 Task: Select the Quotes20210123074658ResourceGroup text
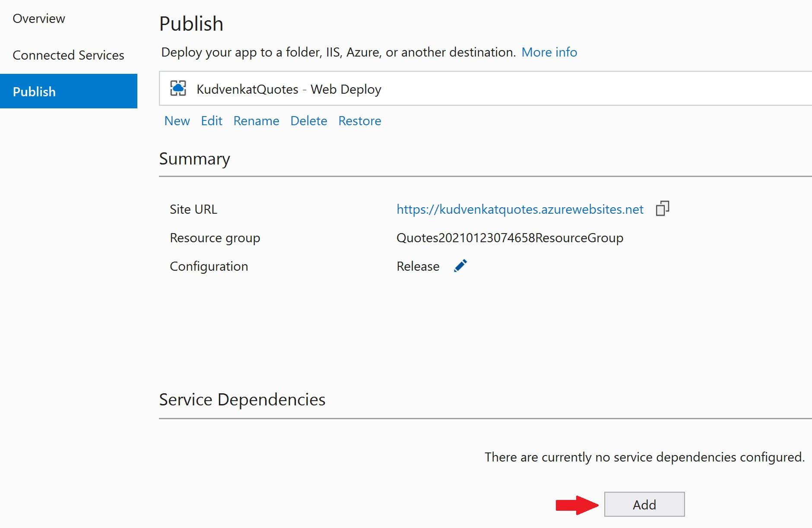(x=510, y=238)
